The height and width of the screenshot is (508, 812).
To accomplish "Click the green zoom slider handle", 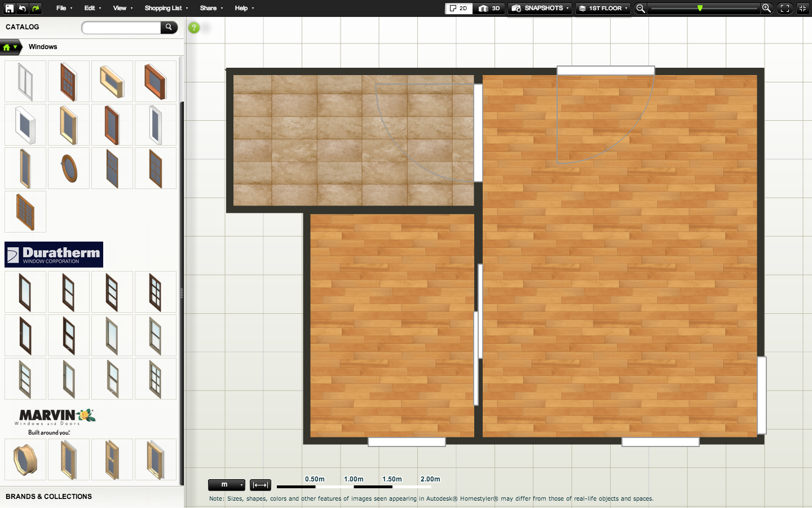I will pyautogui.click(x=700, y=8).
